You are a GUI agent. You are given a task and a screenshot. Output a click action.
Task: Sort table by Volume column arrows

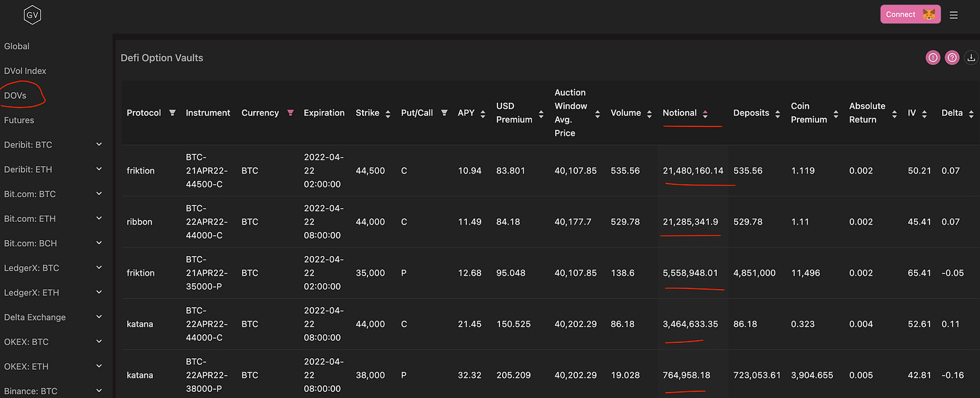649,114
